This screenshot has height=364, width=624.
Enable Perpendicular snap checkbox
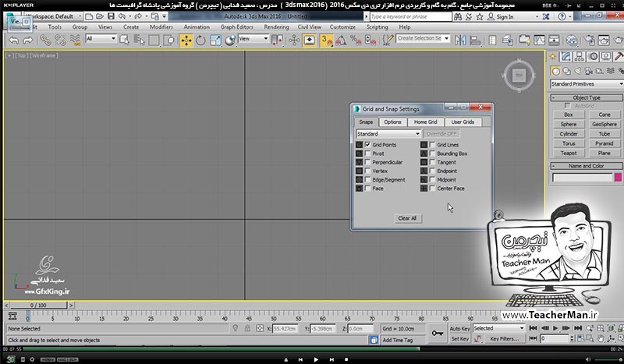pyautogui.click(x=367, y=162)
